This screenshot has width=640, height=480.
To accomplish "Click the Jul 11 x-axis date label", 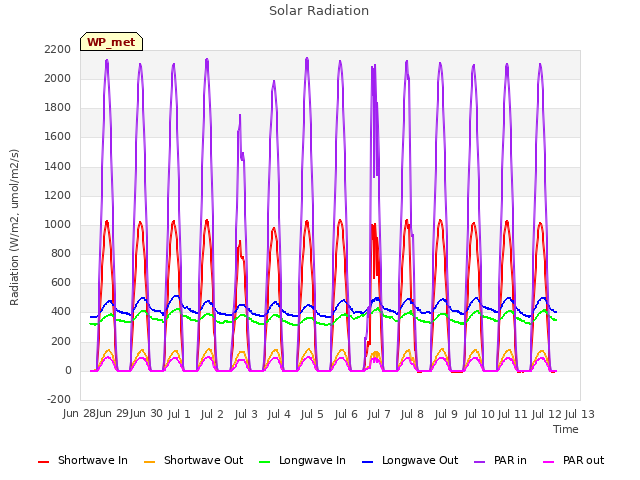I will pos(513,414).
